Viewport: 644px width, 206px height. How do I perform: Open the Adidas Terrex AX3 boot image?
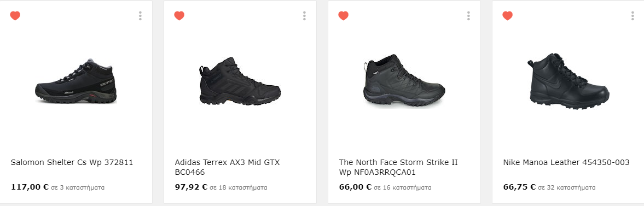(x=240, y=81)
